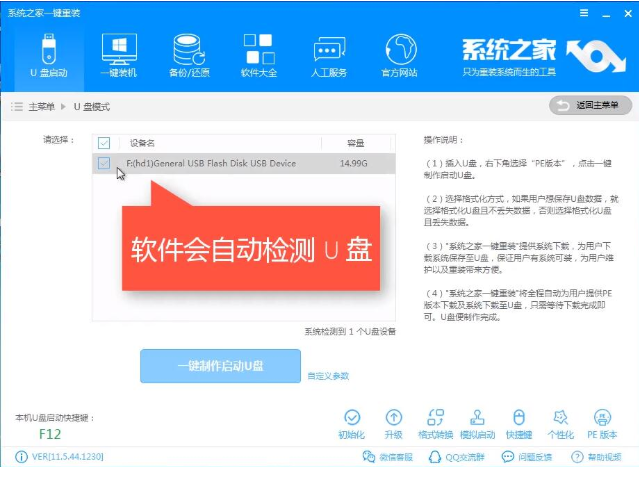639x479 pixels.
Task: Click 主菜单 breadcrumb
Action: click(41, 107)
